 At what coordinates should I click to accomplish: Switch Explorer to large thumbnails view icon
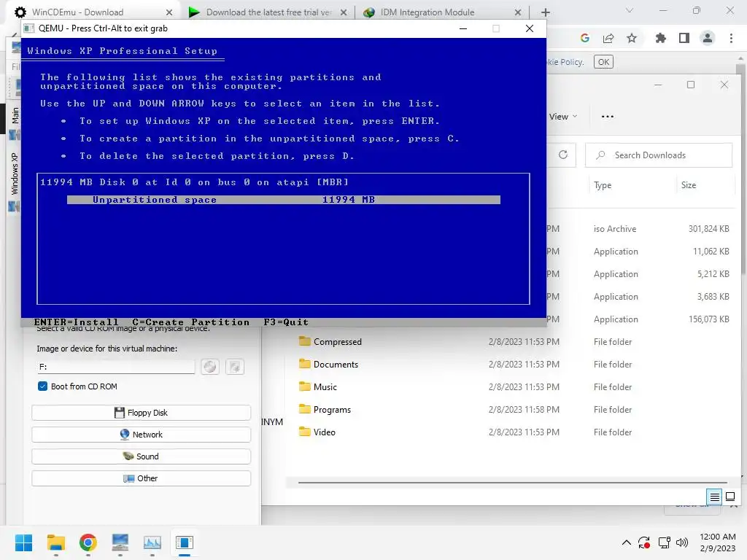[x=729, y=497]
